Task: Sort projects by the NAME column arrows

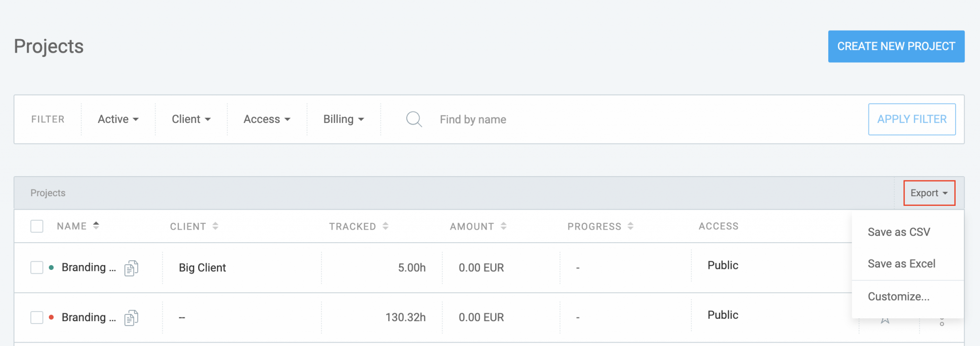Action: [x=96, y=225]
